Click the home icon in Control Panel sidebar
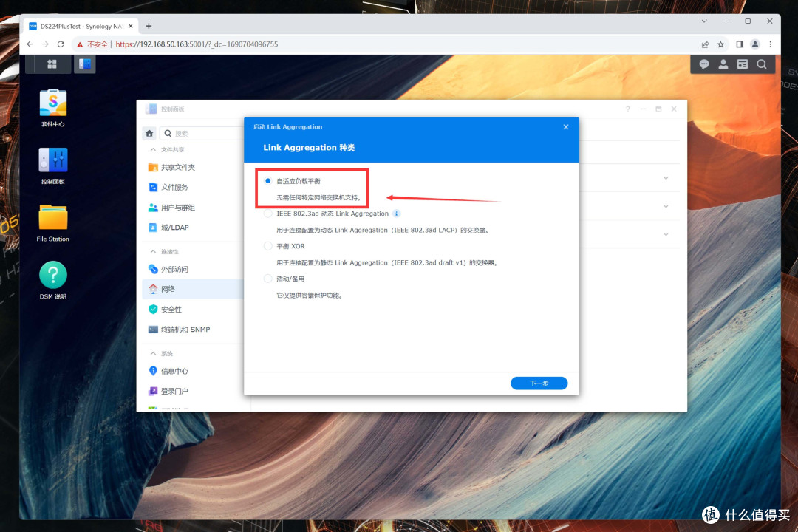The width and height of the screenshot is (798, 532). [x=149, y=133]
